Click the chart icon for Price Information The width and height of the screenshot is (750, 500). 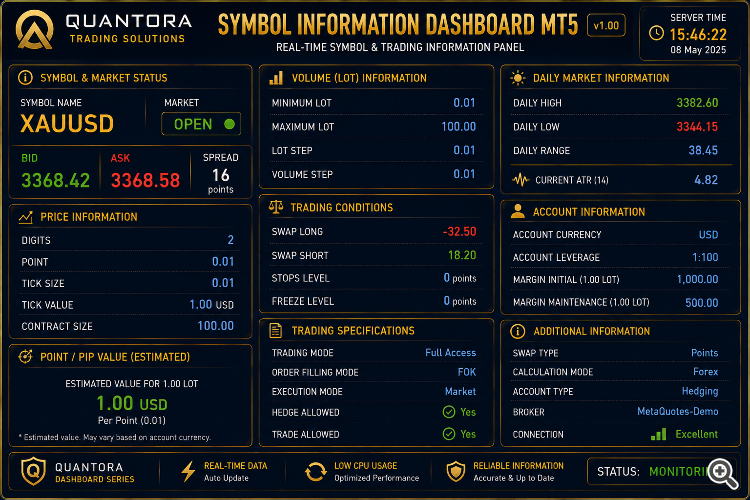(x=26, y=217)
